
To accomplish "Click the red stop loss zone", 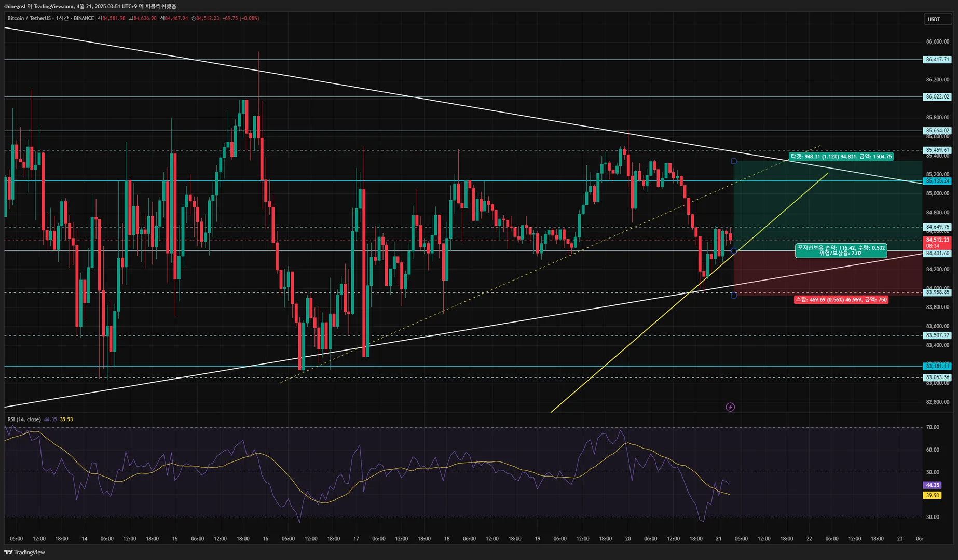I will tap(828, 273).
